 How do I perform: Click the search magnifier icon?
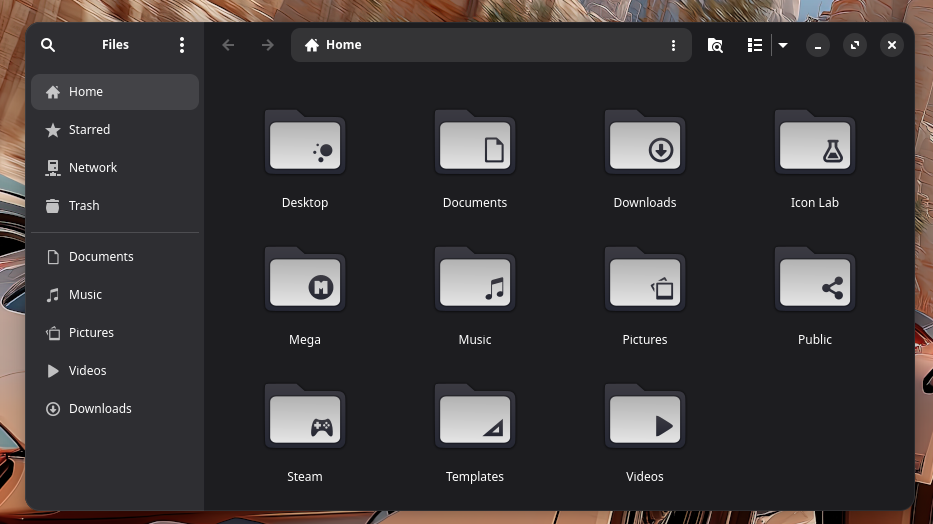pyautogui.click(x=48, y=45)
